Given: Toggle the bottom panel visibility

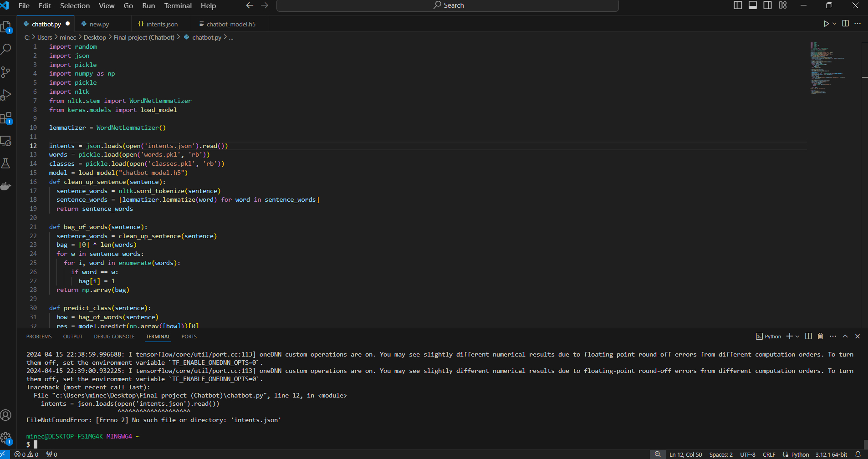Looking at the screenshot, I should coord(753,5).
